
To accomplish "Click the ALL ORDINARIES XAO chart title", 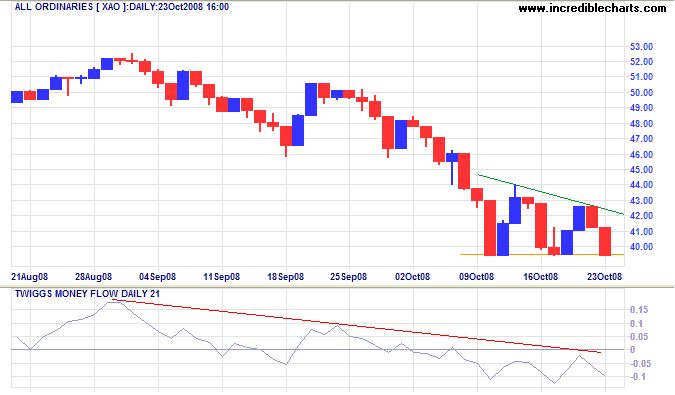I will coord(121,7).
